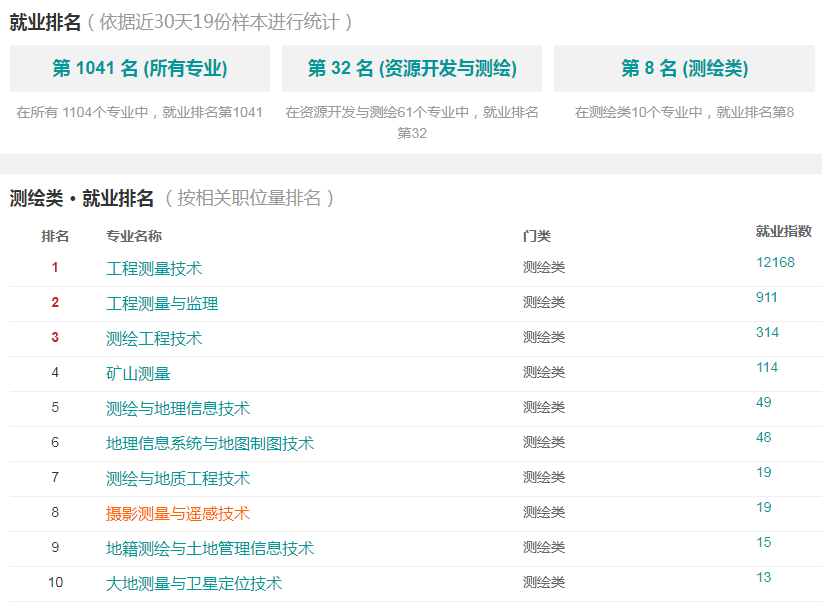Click the 就业指数 value 49
The image size is (822, 604).
pyautogui.click(x=763, y=402)
